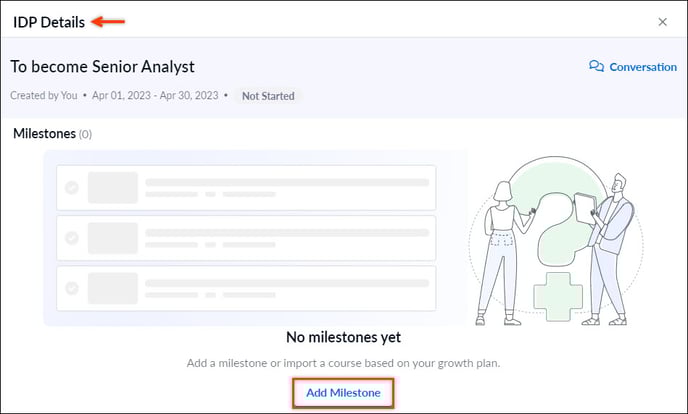Screen dimensions: 688x414
Task: Click the Not Started status badge
Action: pos(268,96)
